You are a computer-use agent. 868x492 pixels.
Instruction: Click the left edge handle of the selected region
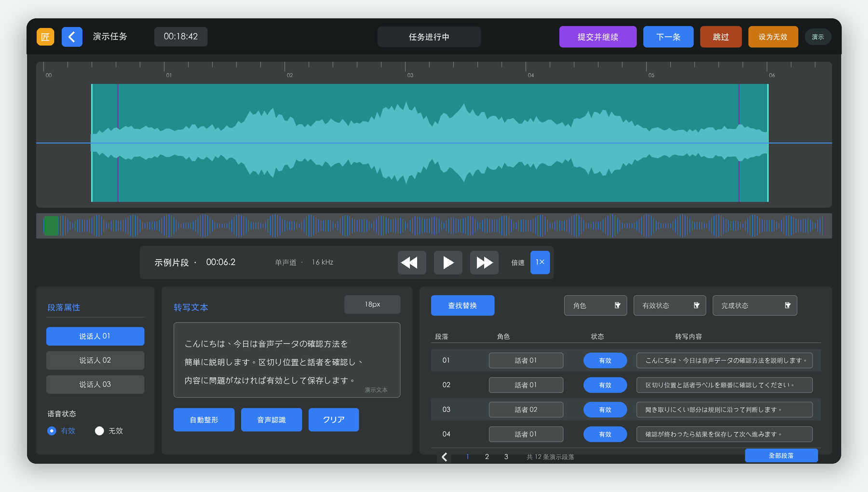click(x=92, y=143)
